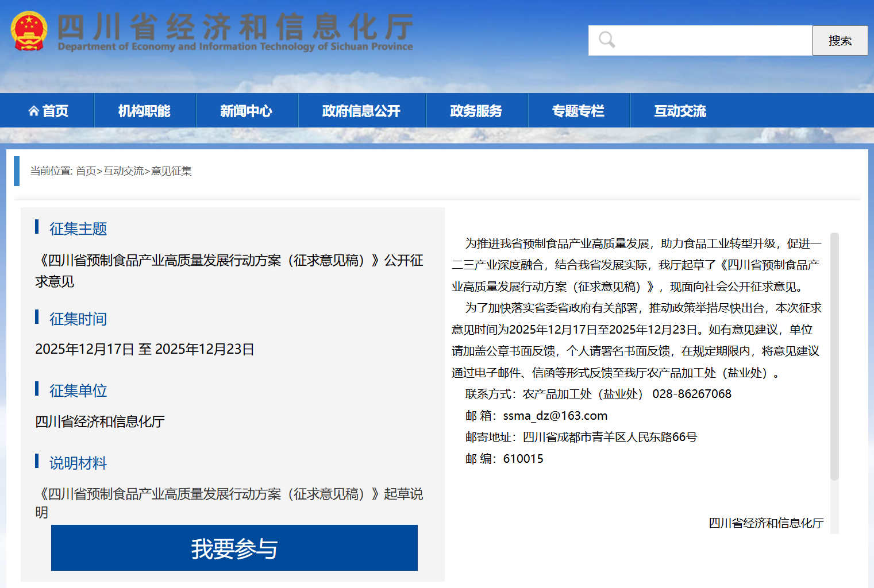The image size is (874, 588).
Task: Click 首页 in the breadcrumb
Action: [x=86, y=171]
